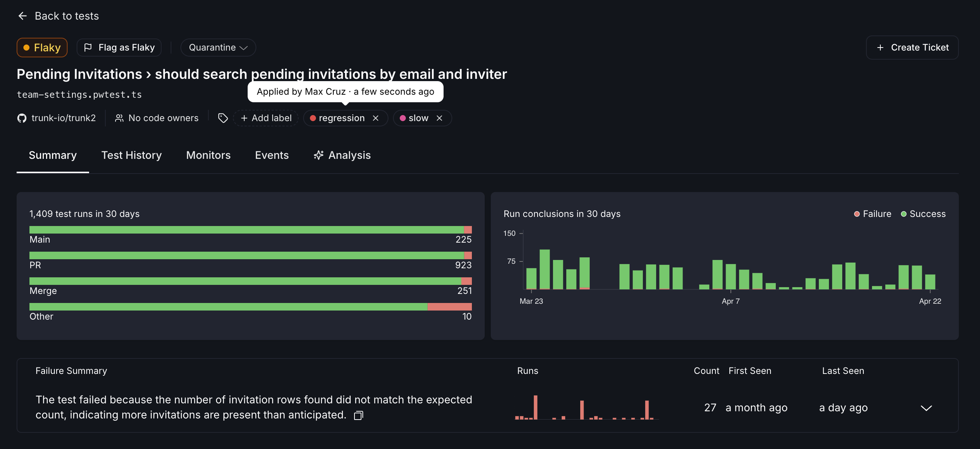980x449 pixels.
Task: Open the Quarantine dropdown
Action: [218, 48]
